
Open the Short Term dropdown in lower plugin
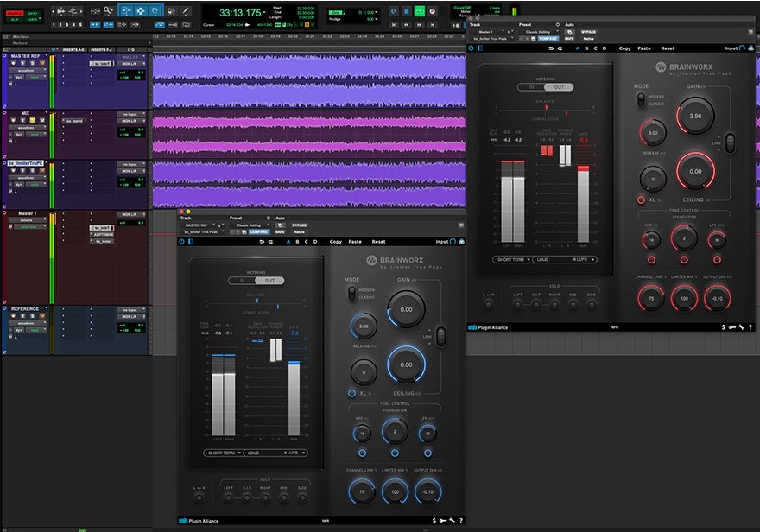(x=223, y=453)
